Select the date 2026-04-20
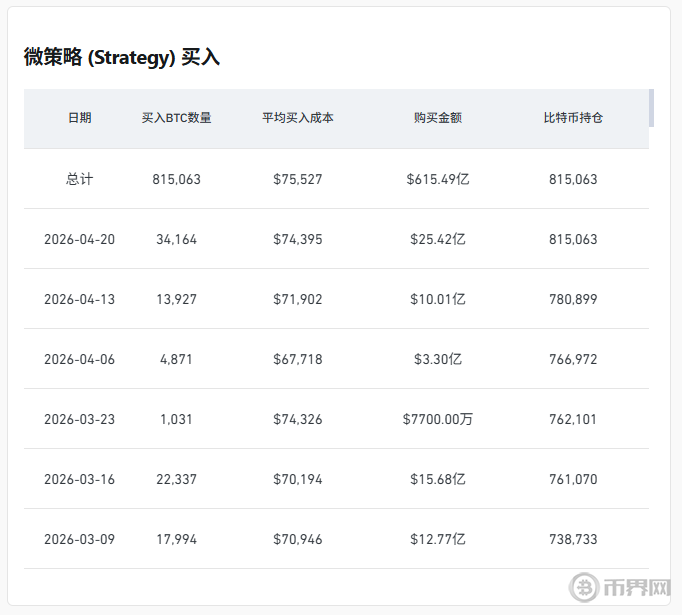This screenshot has width=682, height=615. click(x=80, y=239)
